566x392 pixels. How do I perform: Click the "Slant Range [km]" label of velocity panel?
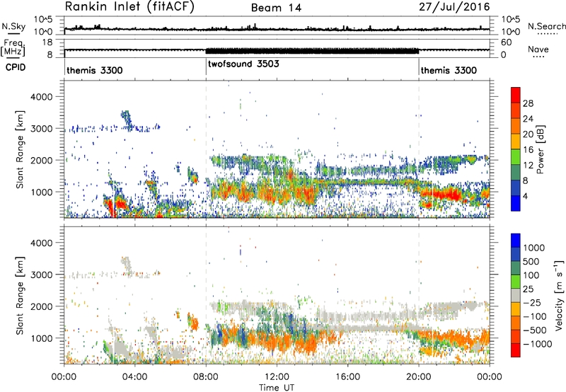tap(20, 295)
